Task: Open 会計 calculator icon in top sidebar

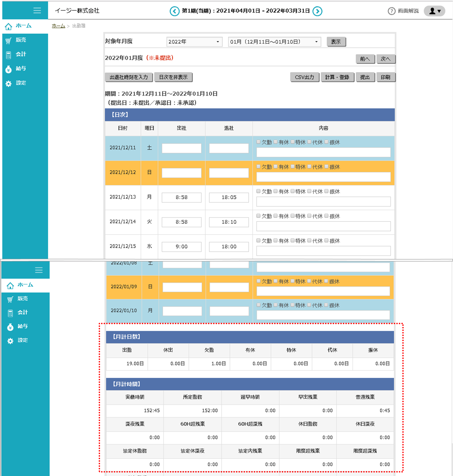Action: point(8,55)
